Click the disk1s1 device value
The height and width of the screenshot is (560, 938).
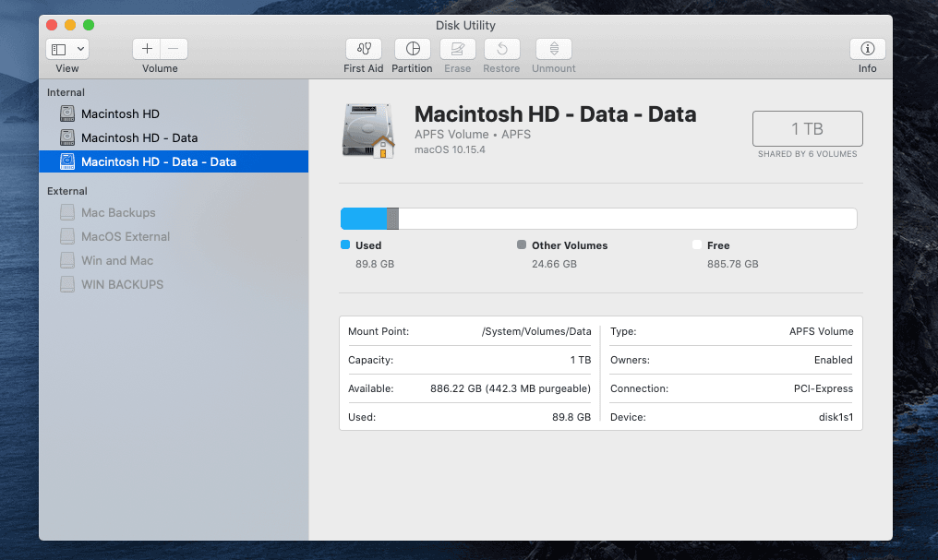point(836,417)
